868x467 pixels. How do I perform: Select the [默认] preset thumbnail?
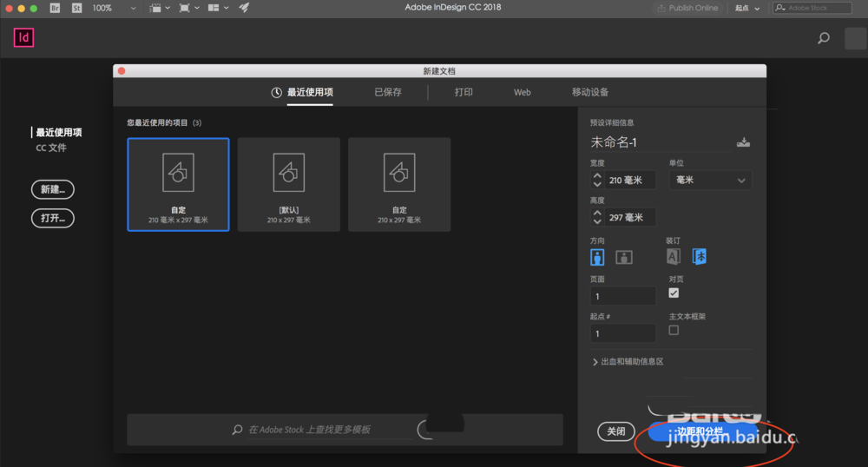coord(288,184)
